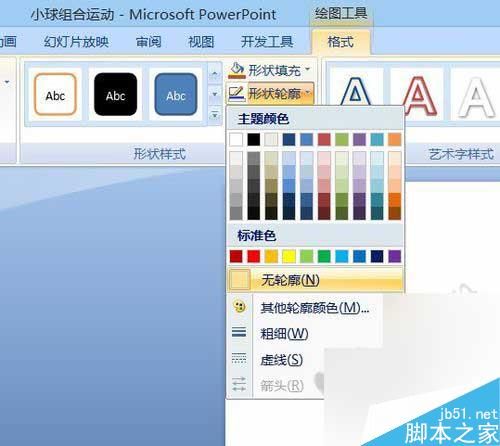This screenshot has width=500, height=446.
Task: Click the 形状轮廓 button label
Action: [x=274, y=93]
